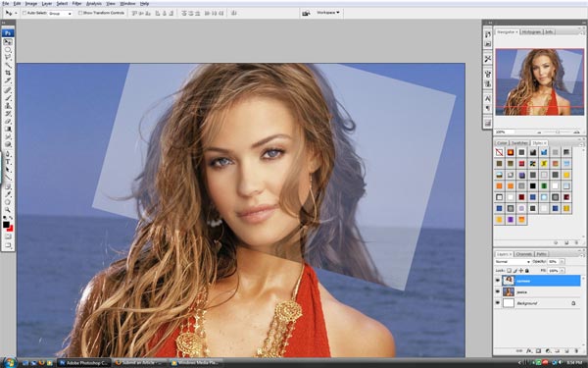This screenshot has width=588, height=368.
Task: Switch to the Swatches tab
Action: point(519,143)
